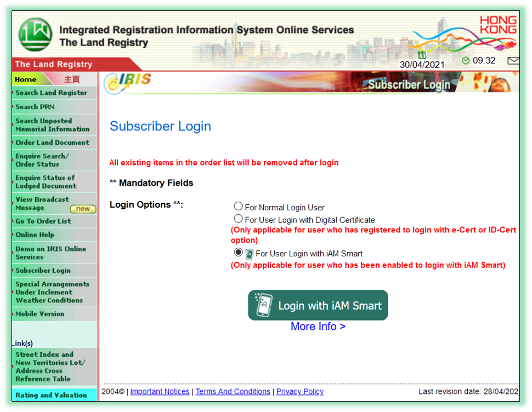532x412 pixels.
Task: Select the iAM Smart login option
Action: click(x=238, y=253)
